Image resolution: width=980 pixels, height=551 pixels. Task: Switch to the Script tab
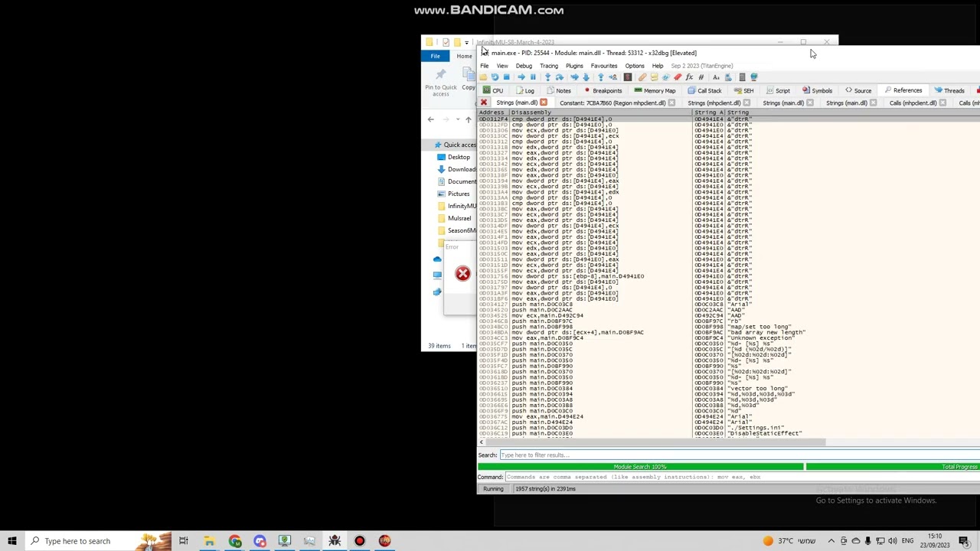pos(777,90)
